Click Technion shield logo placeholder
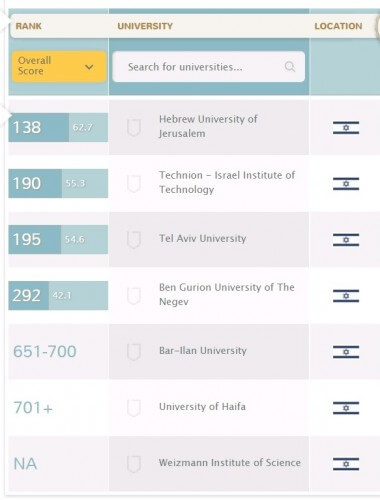 click(x=134, y=183)
